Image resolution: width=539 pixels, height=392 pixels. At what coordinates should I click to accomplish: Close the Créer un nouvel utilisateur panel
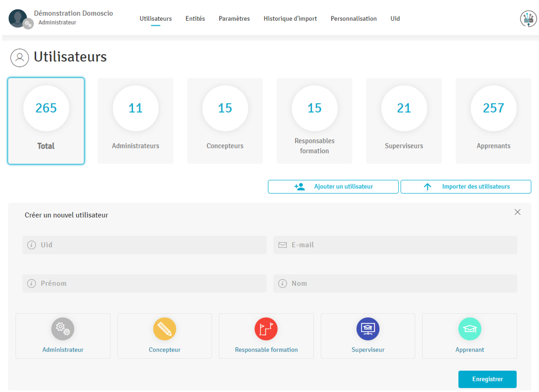(518, 212)
